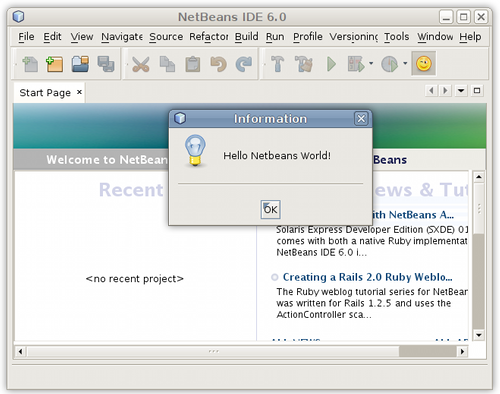Click the horizontal scrollbar thumb
500x394 pixels.
[213, 351]
